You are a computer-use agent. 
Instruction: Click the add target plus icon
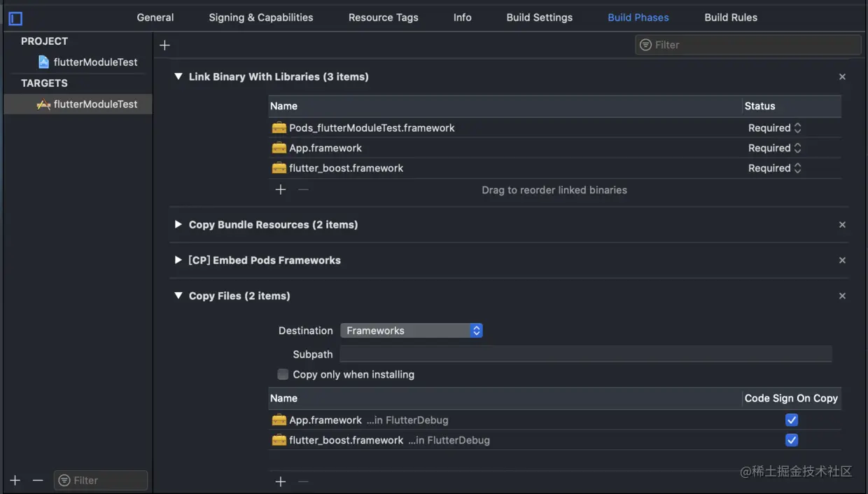[x=15, y=481]
